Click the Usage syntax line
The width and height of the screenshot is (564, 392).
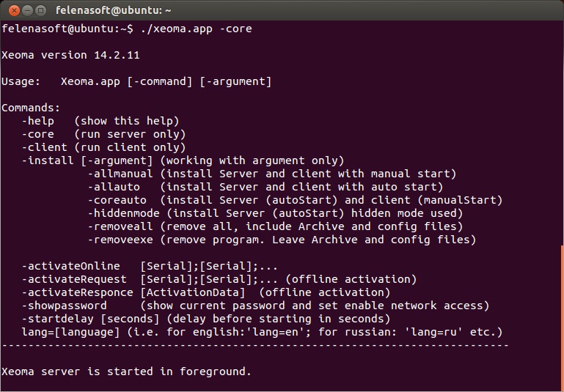136,81
